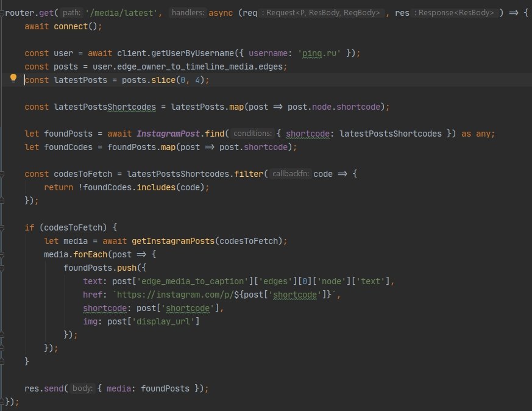Click the 'username' property key
Image resolution: width=532 pixels, height=411 pixels.
(x=268, y=53)
